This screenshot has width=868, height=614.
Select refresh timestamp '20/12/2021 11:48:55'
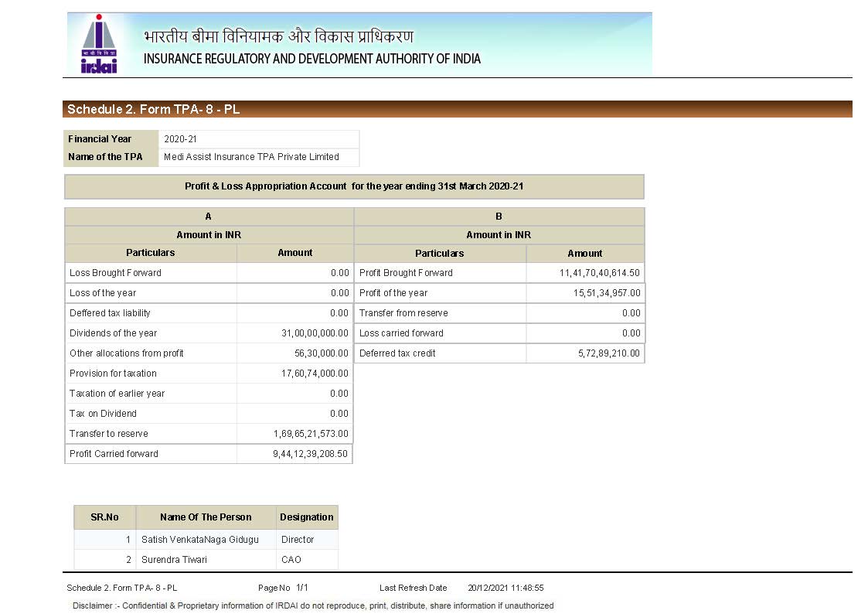(x=505, y=588)
